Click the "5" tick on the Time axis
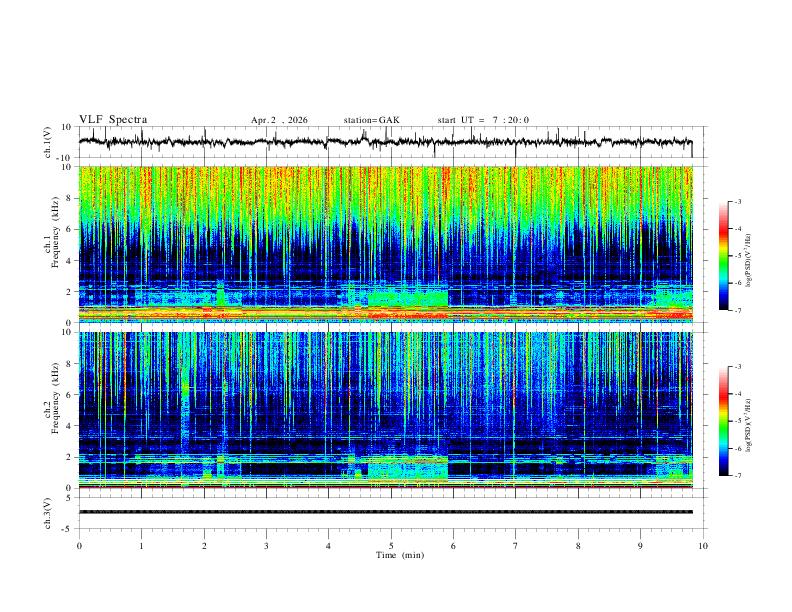792x612 pixels. pyautogui.click(x=391, y=546)
